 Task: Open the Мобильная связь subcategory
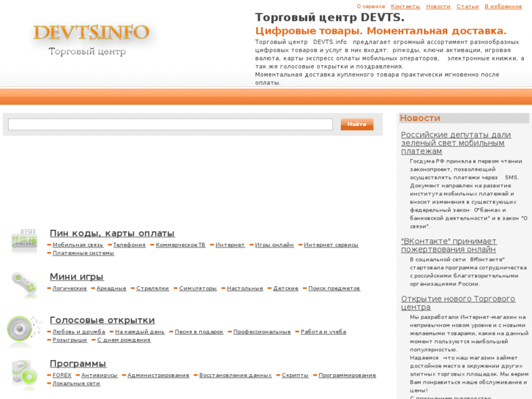[78, 245]
